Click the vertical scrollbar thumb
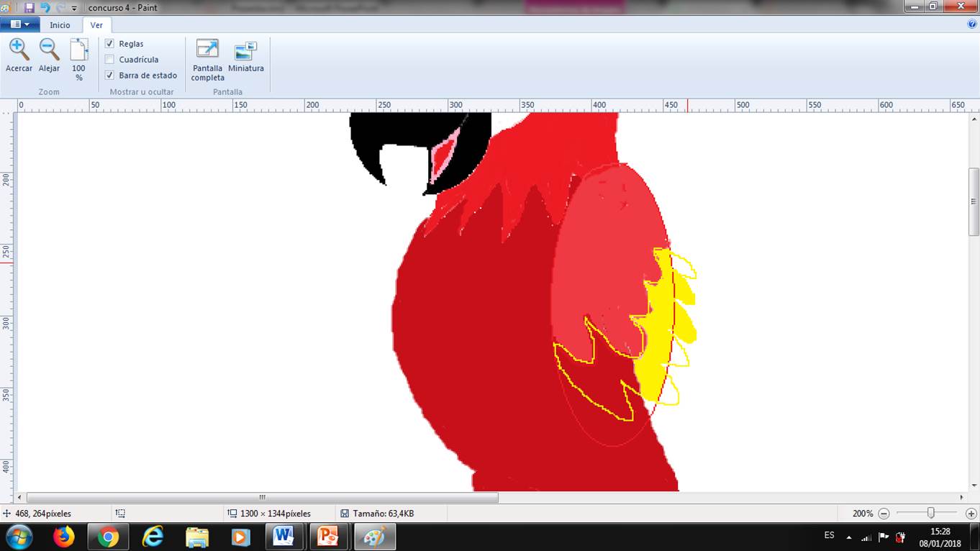The width and height of the screenshot is (980, 551). click(x=974, y=201)
